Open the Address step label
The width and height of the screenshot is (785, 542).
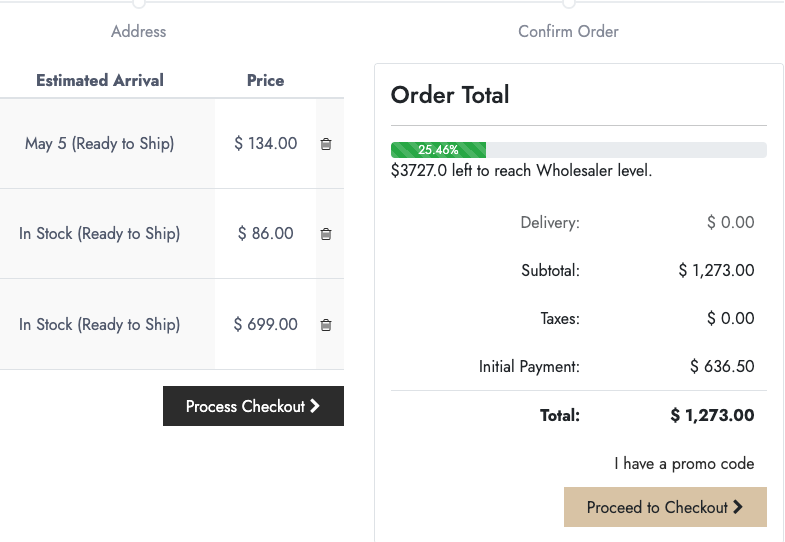point(139,32)
